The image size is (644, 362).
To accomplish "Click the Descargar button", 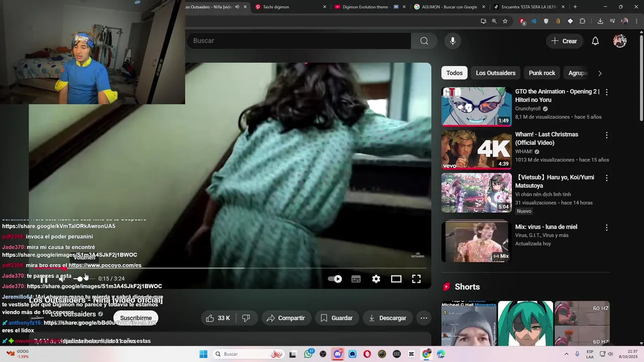I will point(387,318).
